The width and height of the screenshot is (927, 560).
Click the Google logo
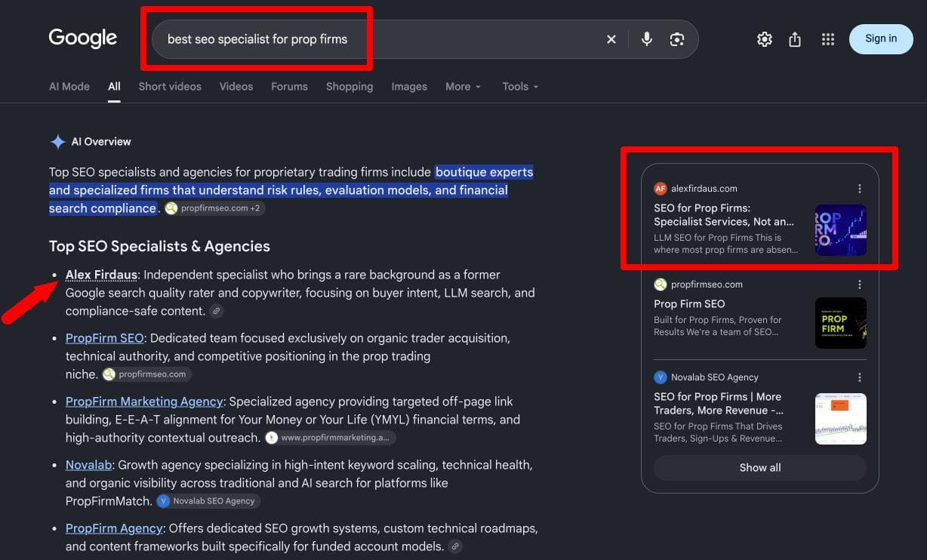(x=83, y=38)
